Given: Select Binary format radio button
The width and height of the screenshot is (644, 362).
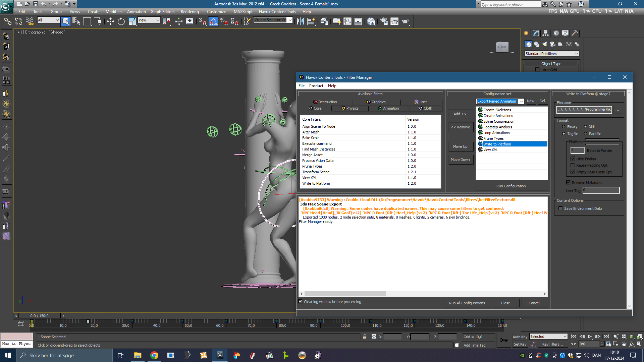Looking at the screenshot, I should (x=563, y=127).
